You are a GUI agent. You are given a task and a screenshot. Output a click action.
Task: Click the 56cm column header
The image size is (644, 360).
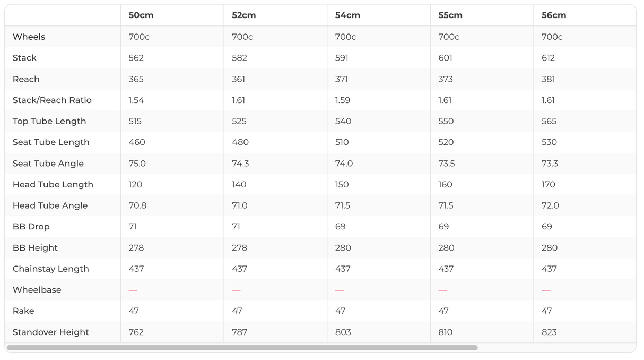554,15
